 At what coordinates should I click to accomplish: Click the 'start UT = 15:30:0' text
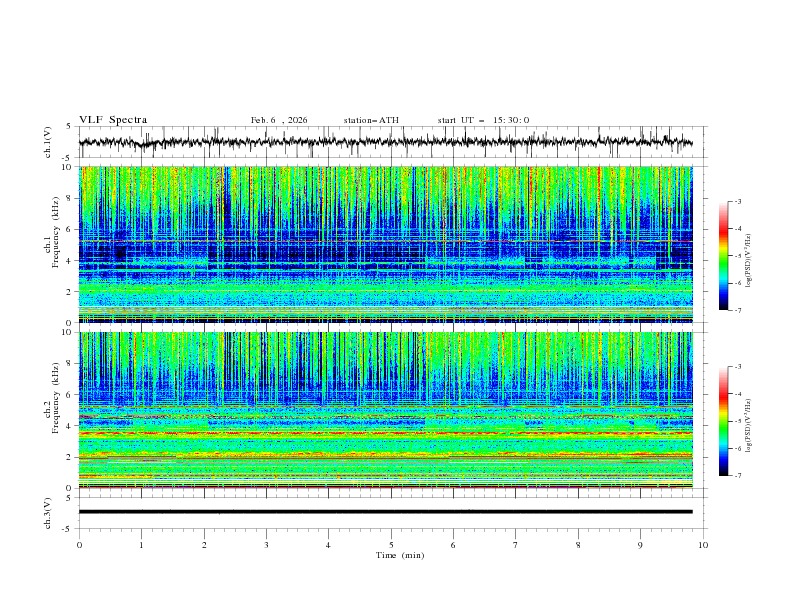[483, 120]
